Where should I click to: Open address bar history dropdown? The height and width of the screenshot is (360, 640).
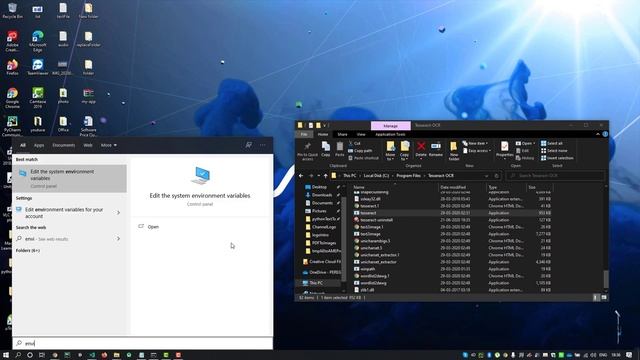pyautogui.click(x=487, y=176)
